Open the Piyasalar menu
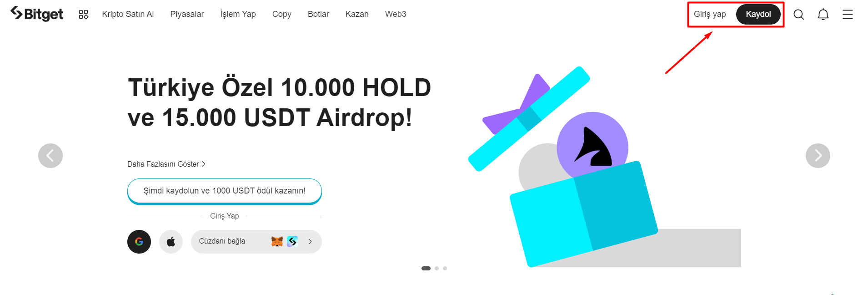 click(187, 14)
